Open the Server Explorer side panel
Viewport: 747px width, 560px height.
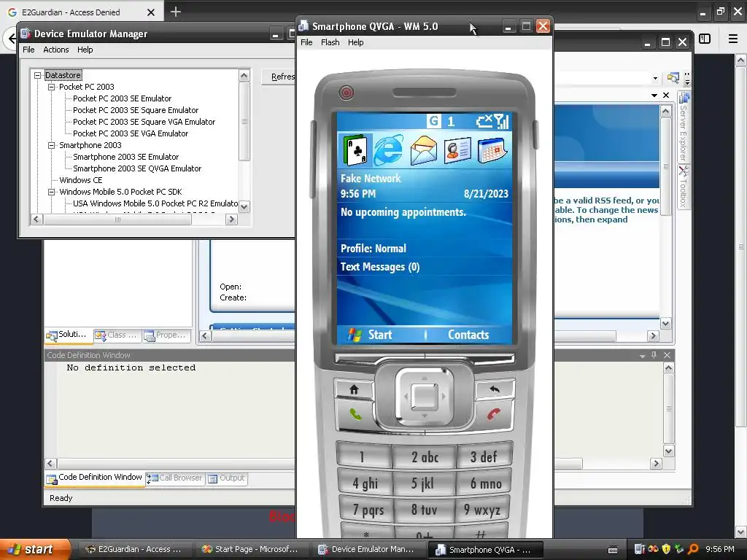(x=684, y=127)
